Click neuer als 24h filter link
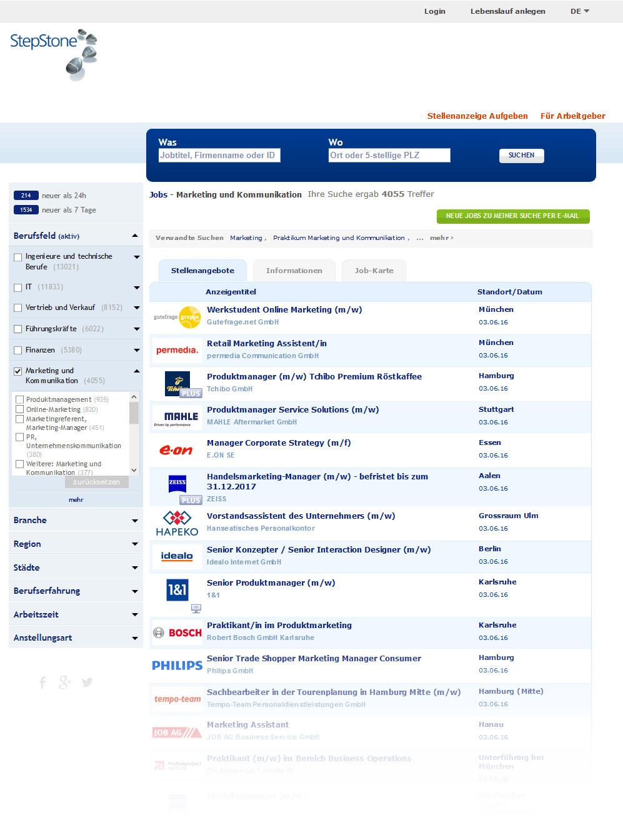The width and height of the screenshot is (623, 840). pyautogui.click(x=64, y=196)
